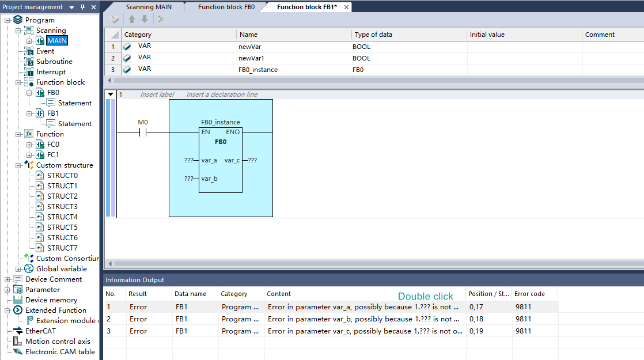Collapse ladder network 1 with the triangle
The height and width of the screenshot is (360, 644).
[x=111, y=94]
